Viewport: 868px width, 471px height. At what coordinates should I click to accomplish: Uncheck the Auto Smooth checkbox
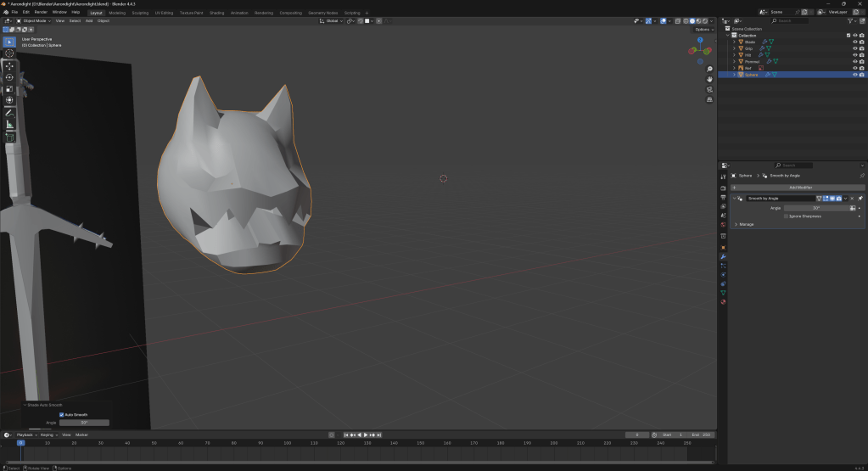click(62, 414)
